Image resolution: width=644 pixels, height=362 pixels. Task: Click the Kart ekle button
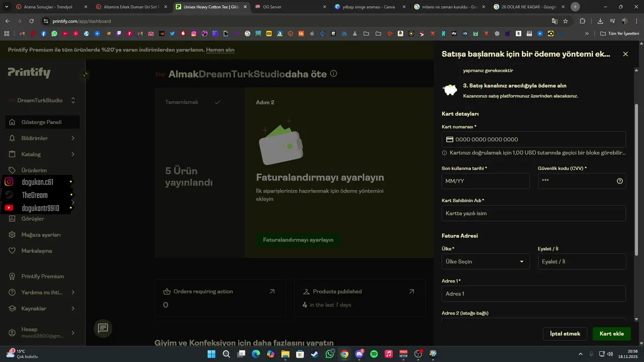611,334
